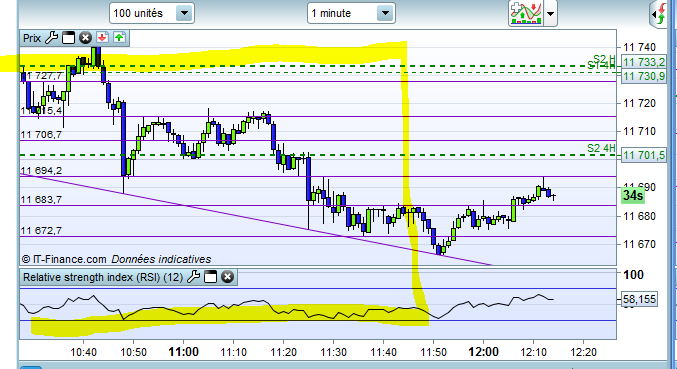Click the 11 680 price axis value
This screenshot has height=369, width=677.
point(639,216)
